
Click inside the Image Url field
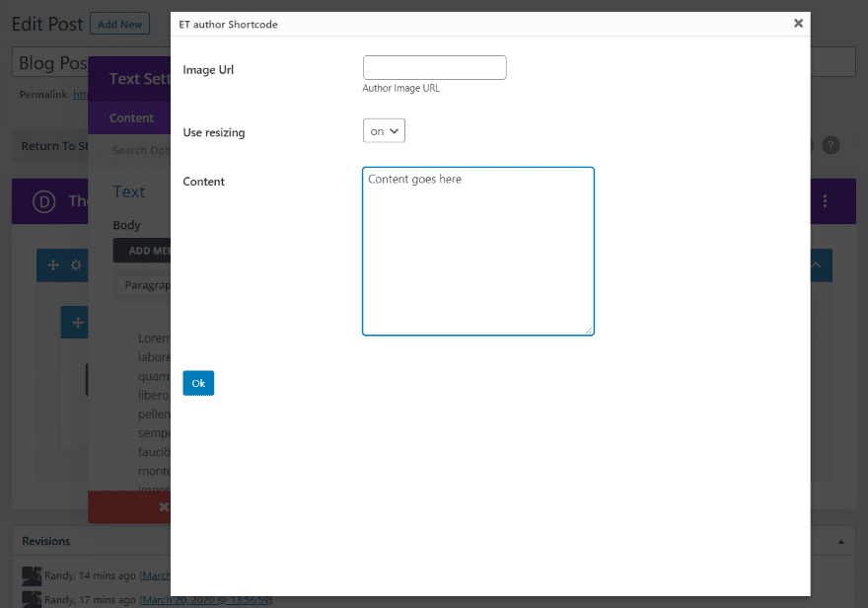click(434, 67)
